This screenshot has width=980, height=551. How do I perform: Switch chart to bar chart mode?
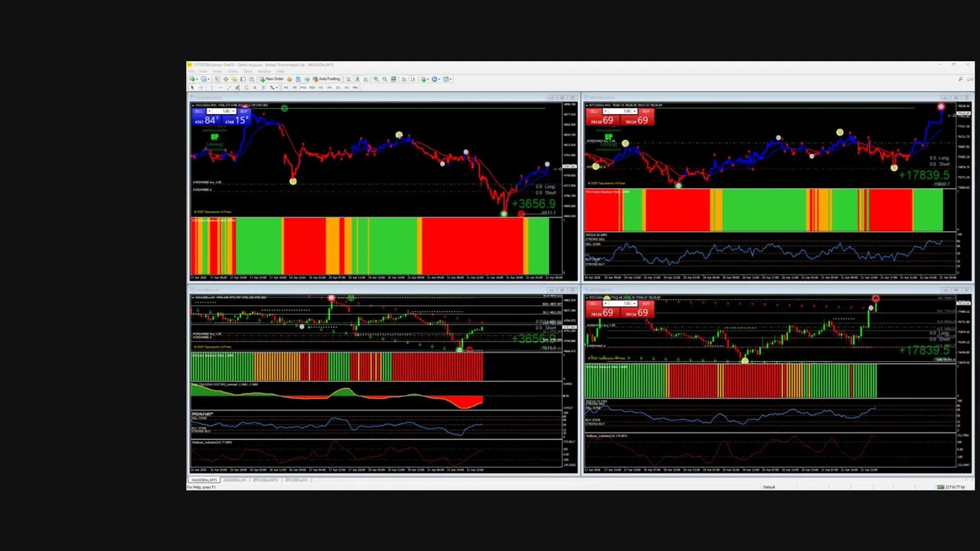click(348, 79)
